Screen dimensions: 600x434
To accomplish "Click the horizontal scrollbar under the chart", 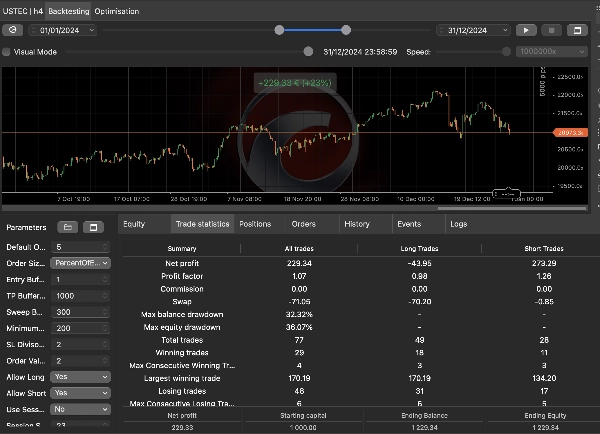I will pos(512,209).
